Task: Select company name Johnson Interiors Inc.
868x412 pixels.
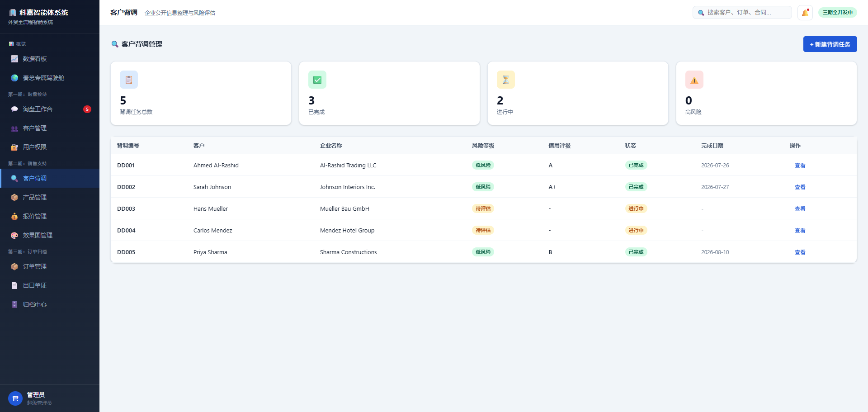Action: point(348,187)
